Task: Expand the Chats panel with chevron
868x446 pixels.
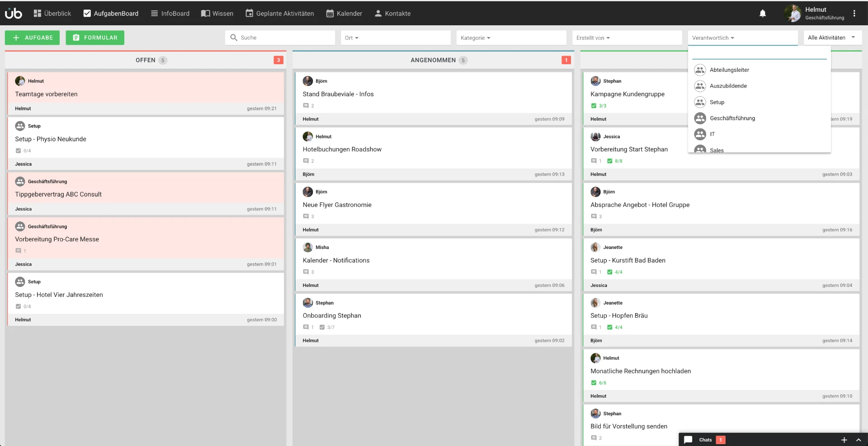Action: click(x=859, y=440)
